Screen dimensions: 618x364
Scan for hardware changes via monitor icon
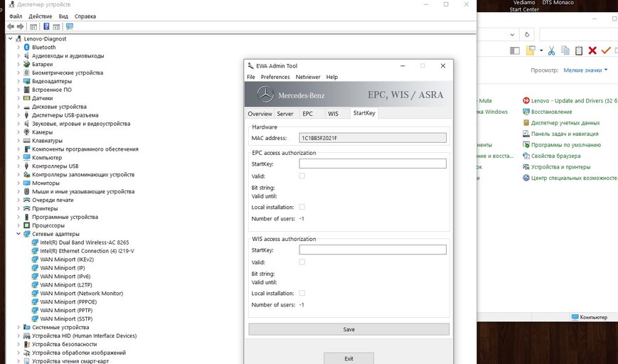tap(70, 26)
